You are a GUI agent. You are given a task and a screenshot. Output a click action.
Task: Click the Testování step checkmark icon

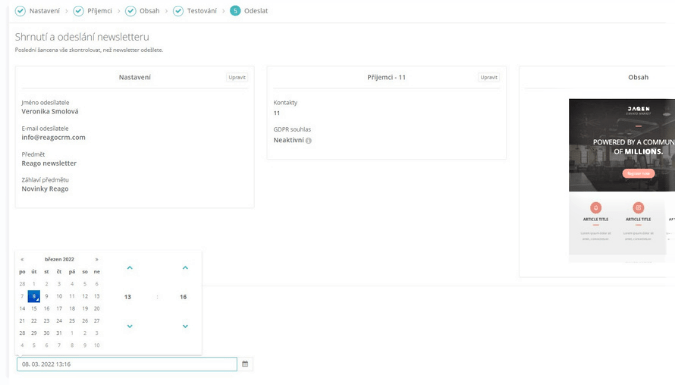click(178, 11)
